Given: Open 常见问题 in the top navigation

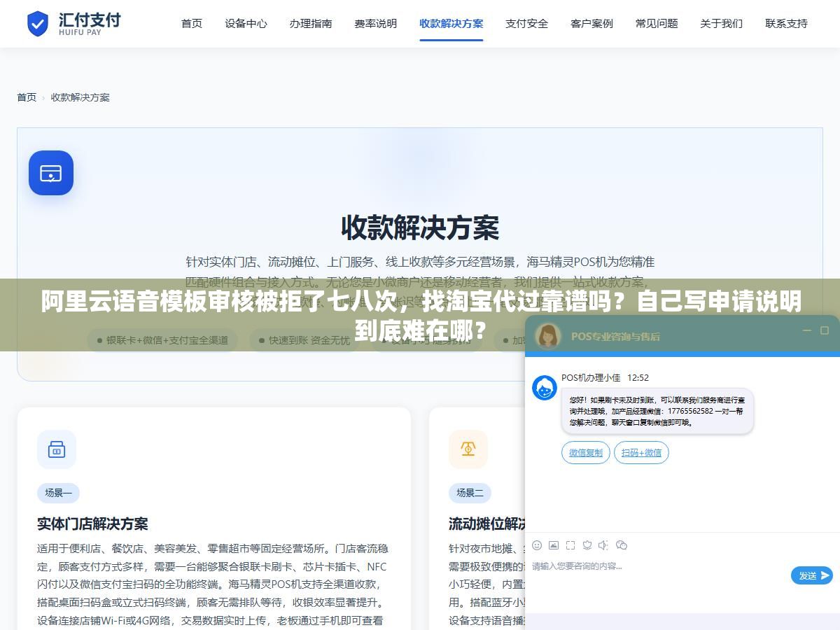Looking at the screenshot, I should (657, 23).
